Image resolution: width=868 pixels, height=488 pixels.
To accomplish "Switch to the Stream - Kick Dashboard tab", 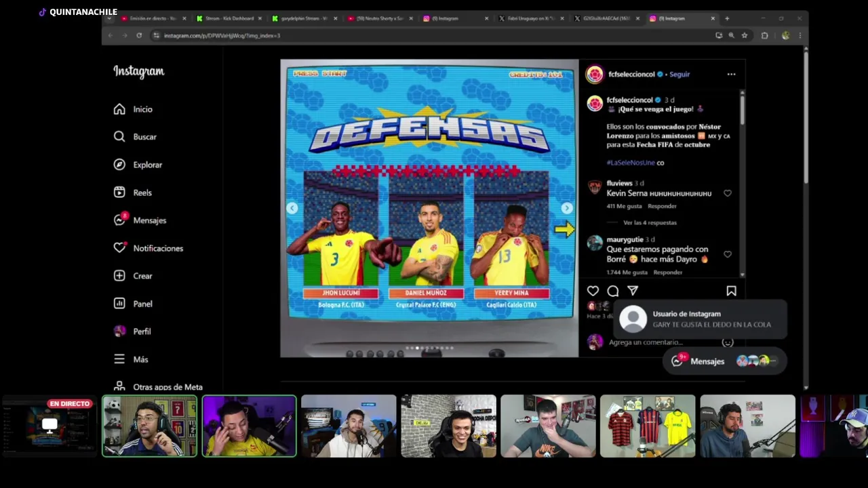I will [229, 18].
